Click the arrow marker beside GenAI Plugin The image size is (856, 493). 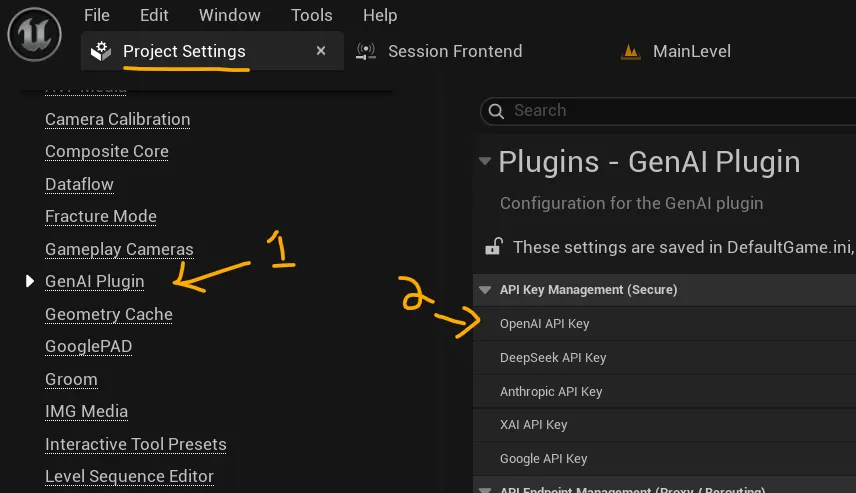(29, 281)
